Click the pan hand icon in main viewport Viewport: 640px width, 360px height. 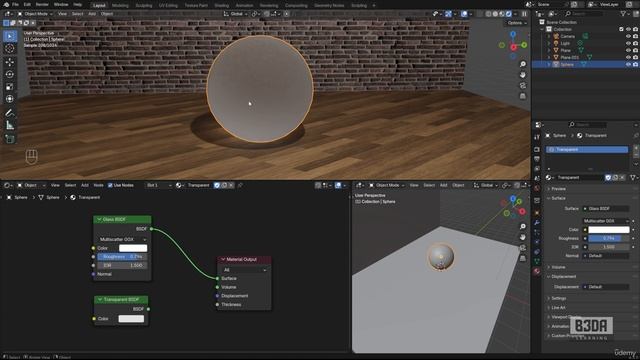click(523, 75)
